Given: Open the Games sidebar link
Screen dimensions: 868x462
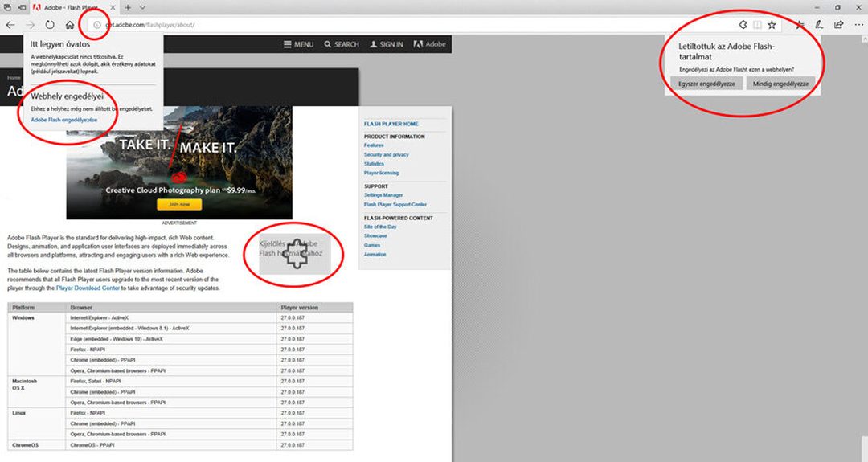Looking at the screenshot, I should click(372, 245).
